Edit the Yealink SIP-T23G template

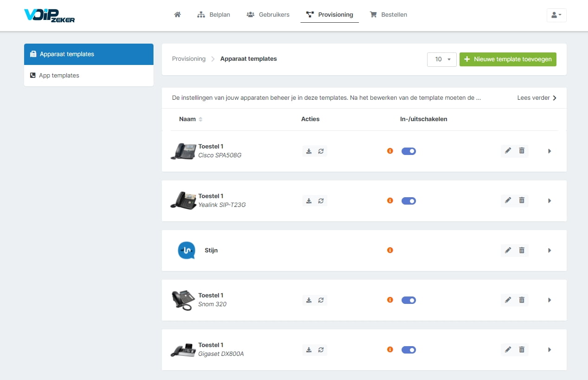508,200
